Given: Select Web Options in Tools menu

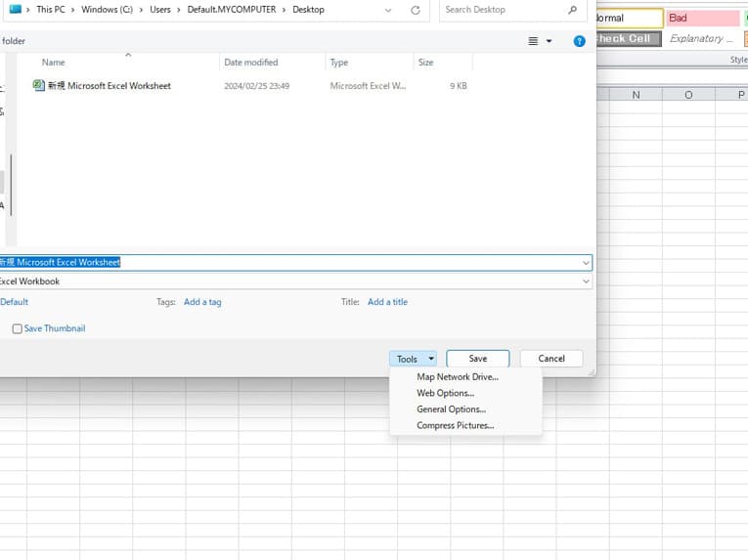Looking at the screenshot, I should (x=445, y=393).
